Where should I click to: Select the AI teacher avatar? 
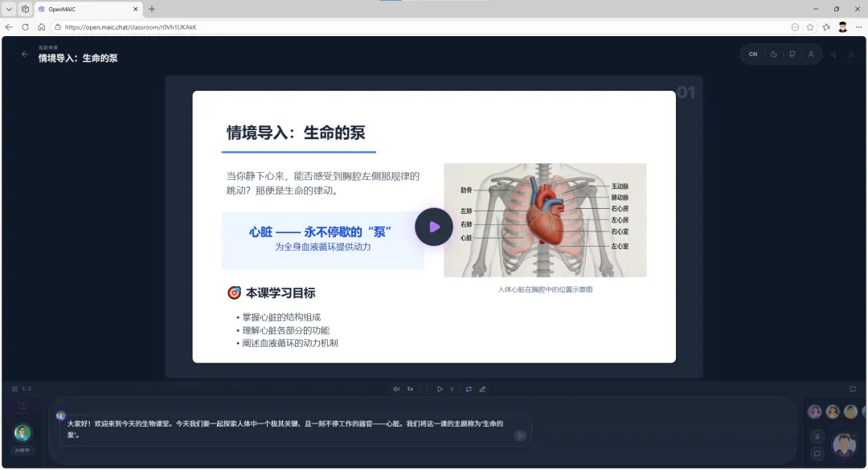(x=23, y=433)
